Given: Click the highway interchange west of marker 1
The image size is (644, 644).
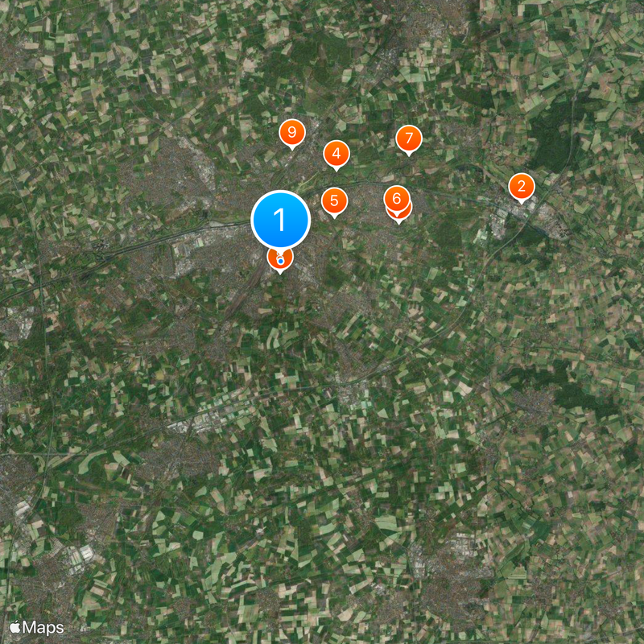Looking at the screenshot, I should click(x=101, y=249).
